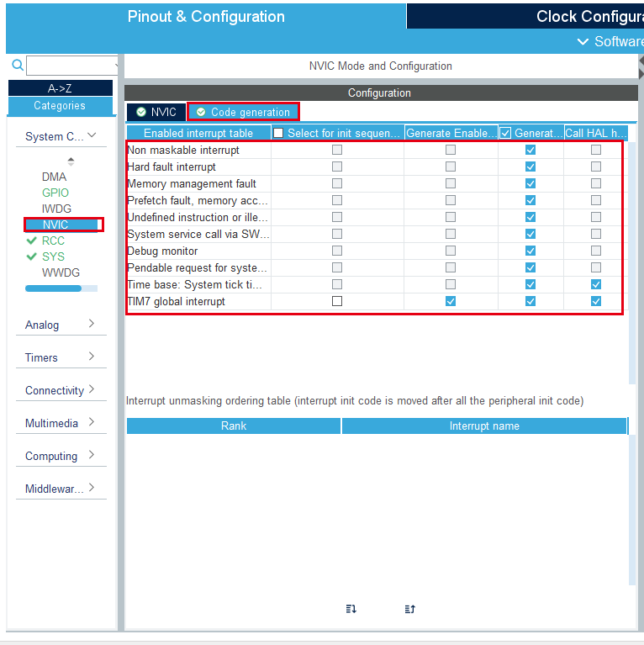The width and height of the screenshot is (644, 645).
Task: Expand the Connectivity category
Action: pos(61,390)
